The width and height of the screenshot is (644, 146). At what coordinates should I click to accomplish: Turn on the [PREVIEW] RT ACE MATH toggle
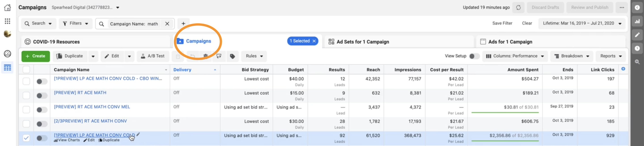[42, 95]
